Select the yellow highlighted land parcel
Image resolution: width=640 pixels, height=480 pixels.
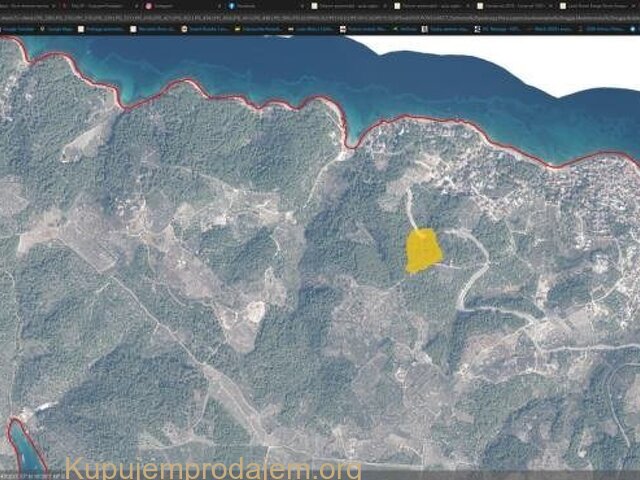423,250
